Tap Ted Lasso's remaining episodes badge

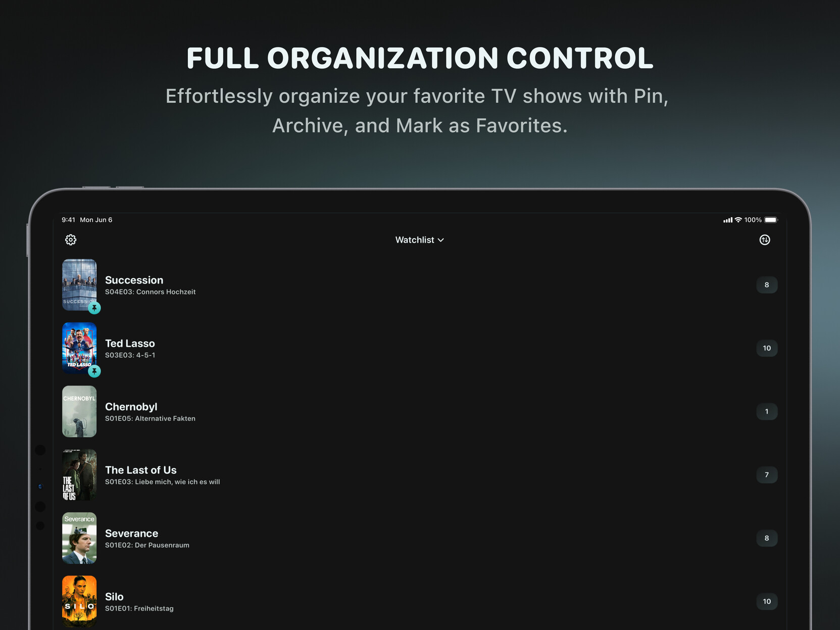[767, 348]
